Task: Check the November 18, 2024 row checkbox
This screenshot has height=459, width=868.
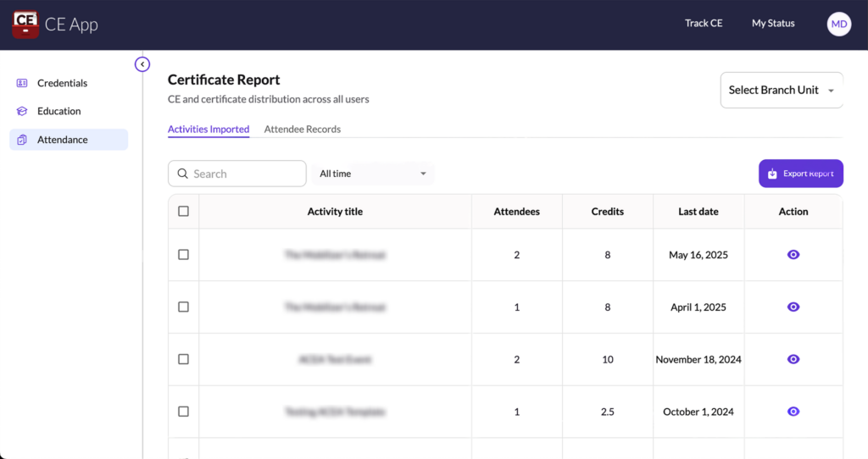Action: pyautogui.click(x=183, y=359)
